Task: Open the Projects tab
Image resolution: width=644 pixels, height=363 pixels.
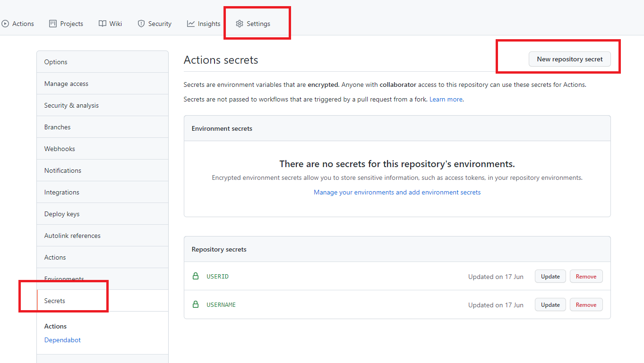Action: pyautogui.click(x=66, y=24)
